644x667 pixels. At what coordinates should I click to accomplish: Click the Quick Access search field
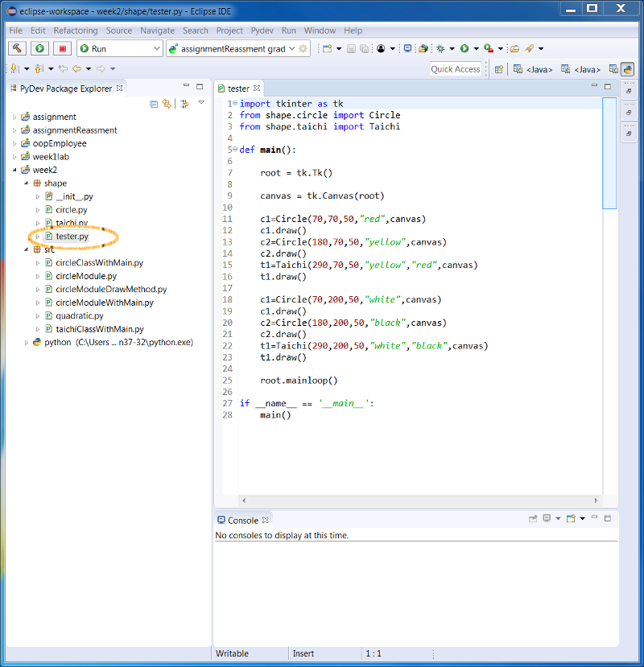455,69
